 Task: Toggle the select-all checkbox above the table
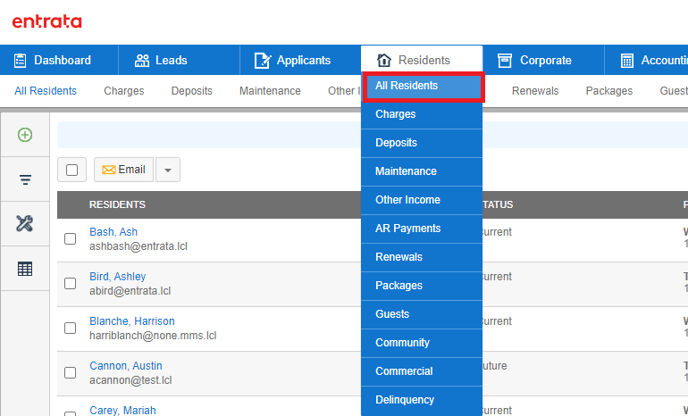pyautogui.click(x=72, y=170)
